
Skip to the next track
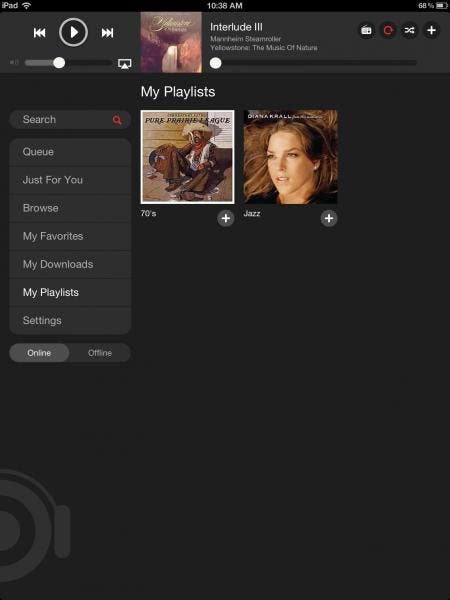click(107, 33)
